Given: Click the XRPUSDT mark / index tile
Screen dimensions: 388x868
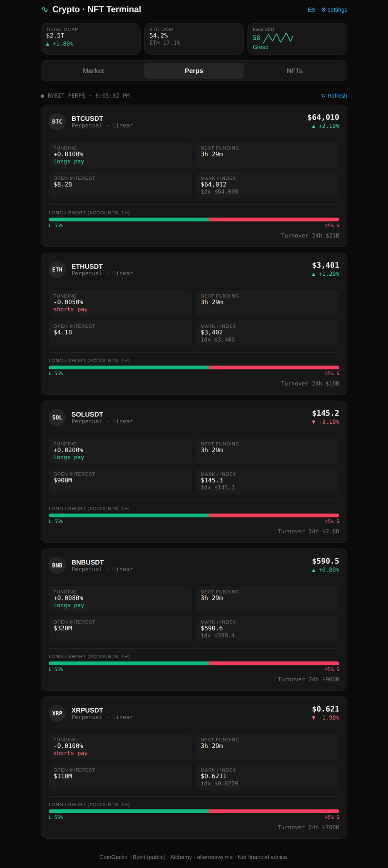Looking at the screenshot, I should tap(268, 777).
